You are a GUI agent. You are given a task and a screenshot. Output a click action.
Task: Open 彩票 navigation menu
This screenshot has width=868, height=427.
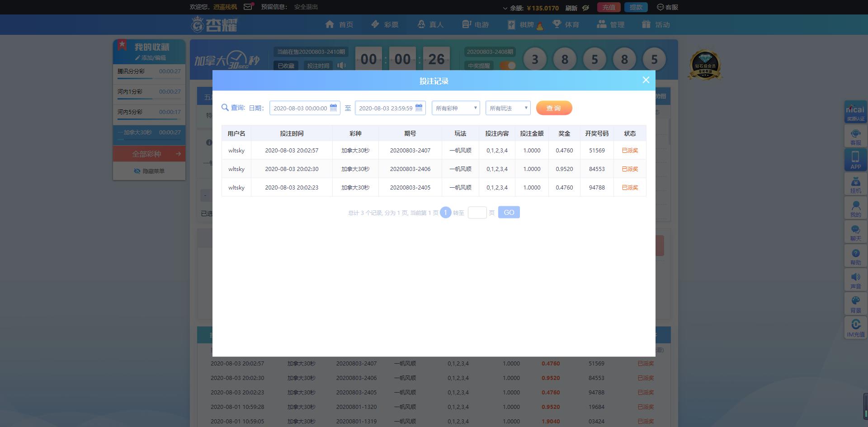point(385,24)
